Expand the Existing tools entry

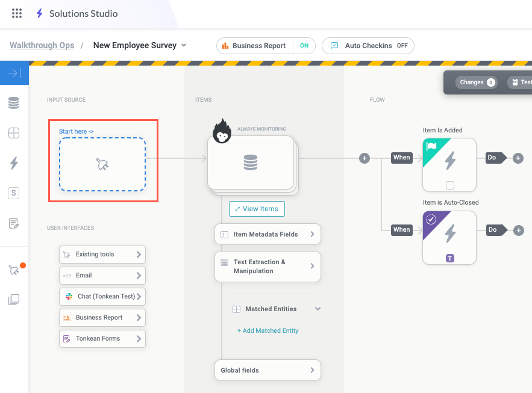[x=102, y=255]
